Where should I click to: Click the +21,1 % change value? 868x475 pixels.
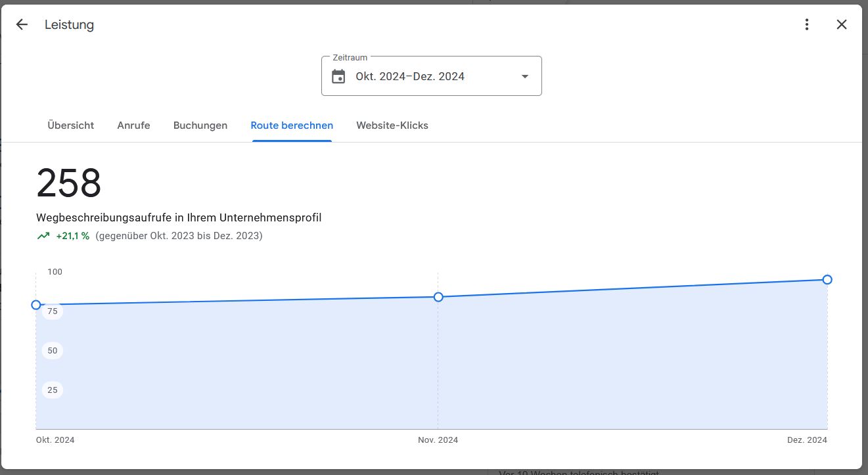point(73,236)
